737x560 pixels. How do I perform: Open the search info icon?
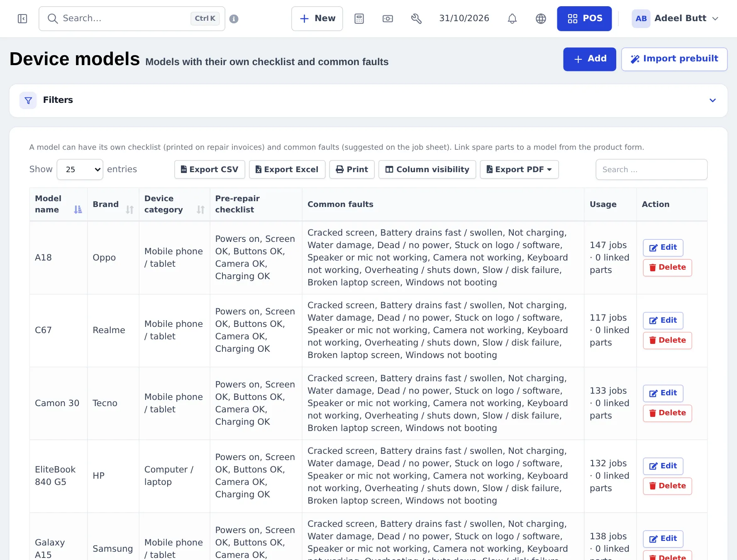pos(234,19)
